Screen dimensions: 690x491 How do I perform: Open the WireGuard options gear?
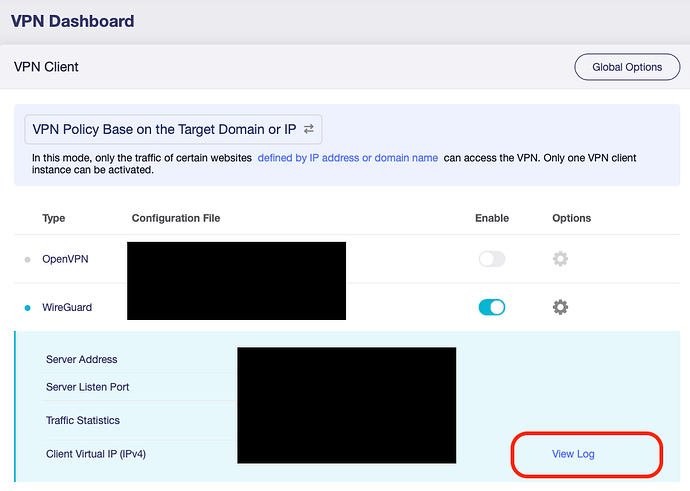tap(560, 307)
